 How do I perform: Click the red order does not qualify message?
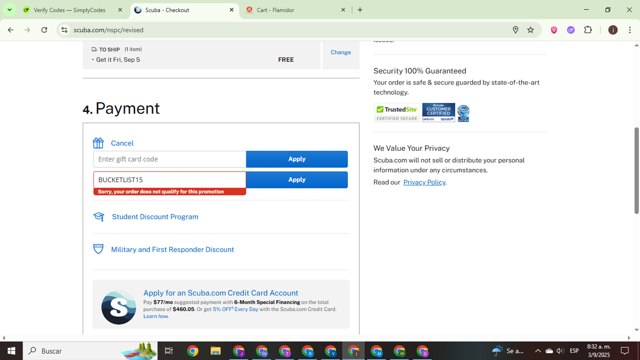pyautogui.click(x=169, y=191)
